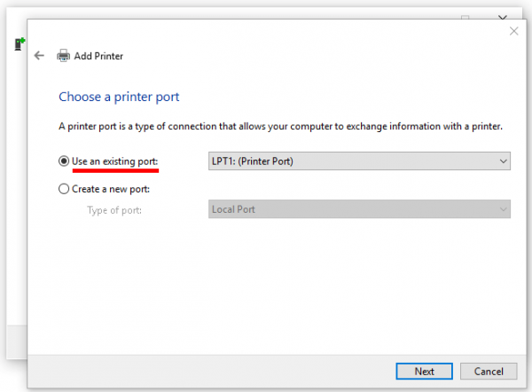Click the 'Type of port:' label

pos(113,209)
